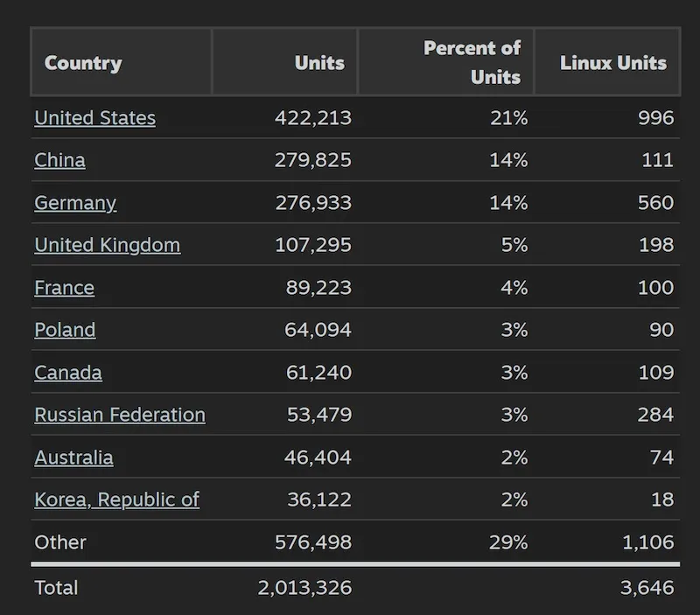Click the China country link

pyautogui.click(x=59, y=160)
